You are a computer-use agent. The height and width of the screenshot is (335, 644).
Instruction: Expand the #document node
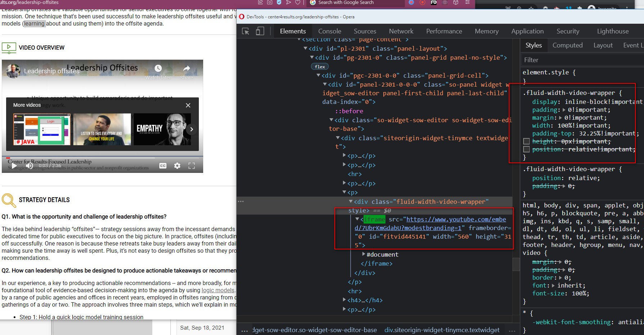click(x=364, y=254)
